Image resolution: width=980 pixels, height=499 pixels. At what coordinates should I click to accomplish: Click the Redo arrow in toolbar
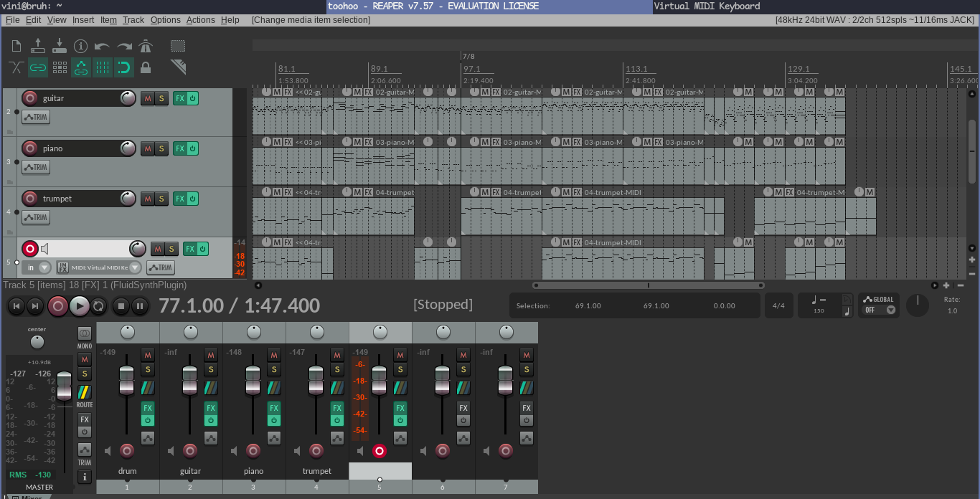coord(124,47)
